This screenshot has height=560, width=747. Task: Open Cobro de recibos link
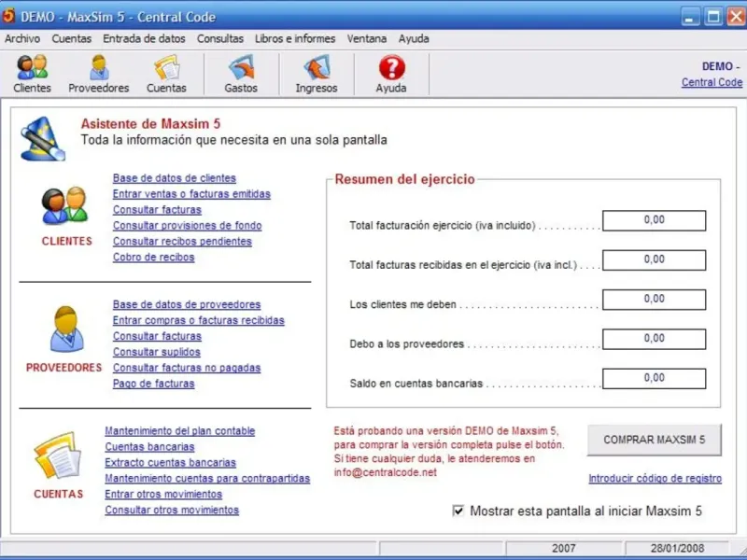[153, 257]
